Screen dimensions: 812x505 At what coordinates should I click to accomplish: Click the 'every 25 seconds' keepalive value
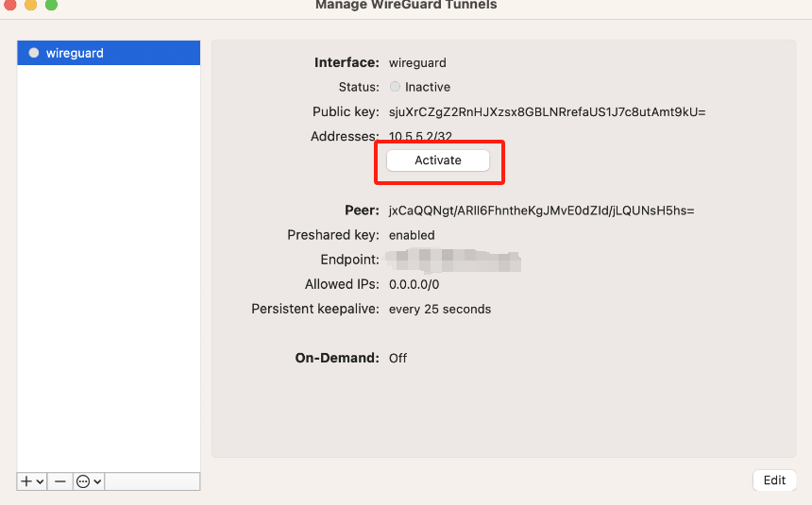point(439,309)
